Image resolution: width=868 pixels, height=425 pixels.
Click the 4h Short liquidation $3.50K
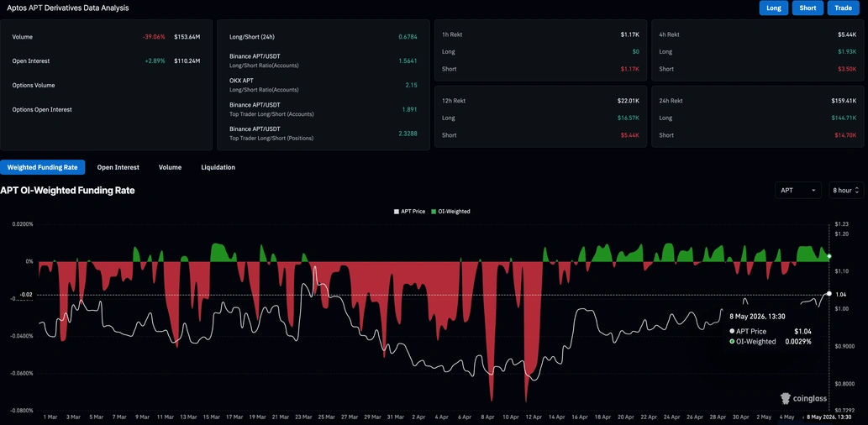pos(847,69)
